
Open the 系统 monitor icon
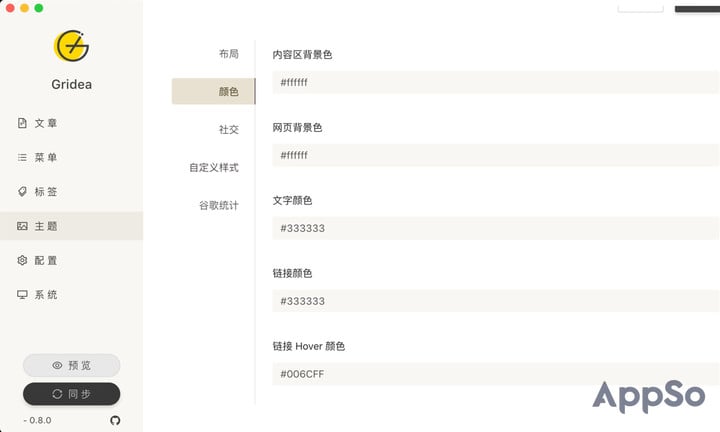click(22, 294)
